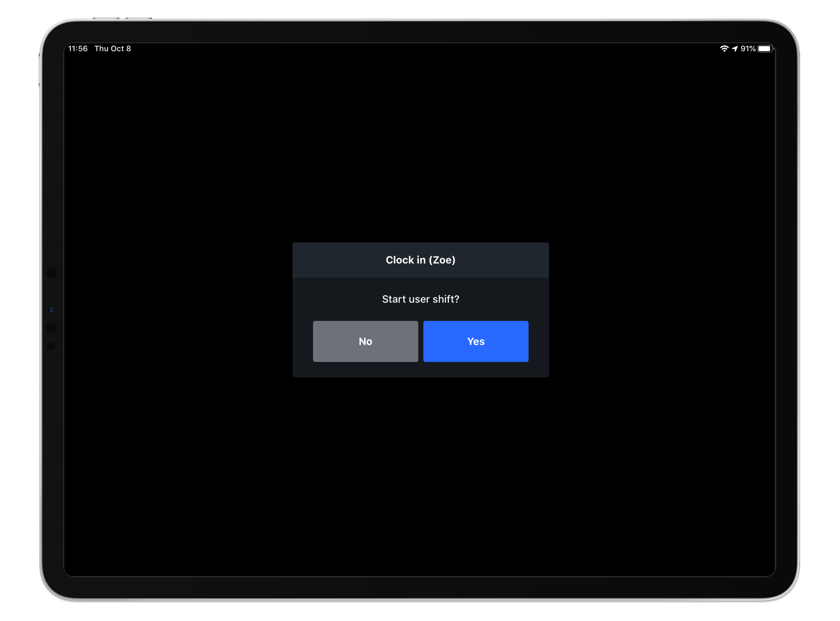Tap the 91% battery percentage text
This screenshot has width=840, height=621.
click(x=748, y=49)
